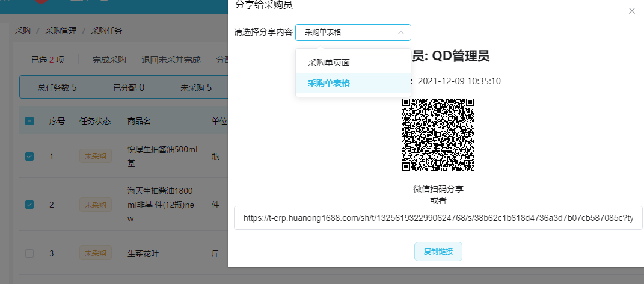This screenshot has width=644, height=284.
Task: Click the share link URL field
Action: (438, 218)
